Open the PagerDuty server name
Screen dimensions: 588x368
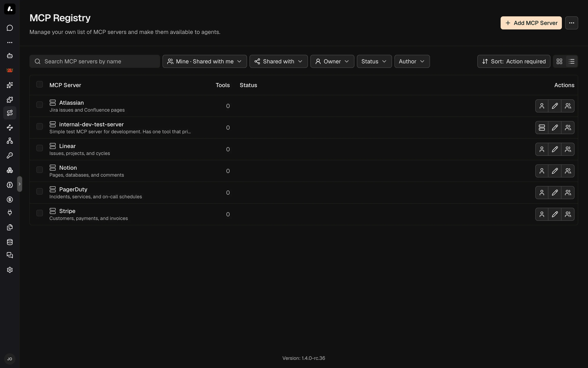point(73,189)
